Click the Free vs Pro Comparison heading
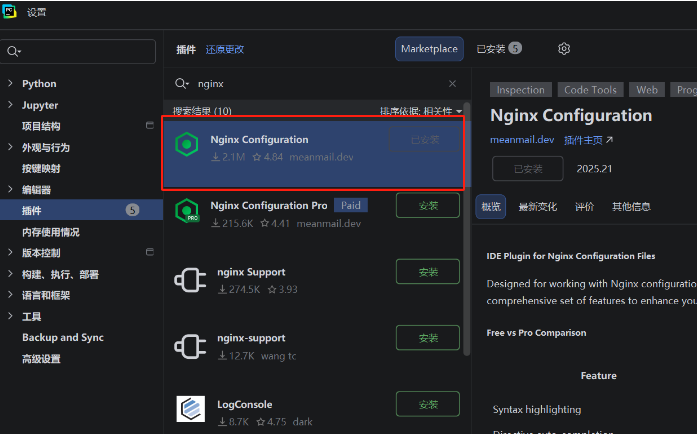Image resolution: width=697 pixels, height=434 pixels. [x=537, y=333]
